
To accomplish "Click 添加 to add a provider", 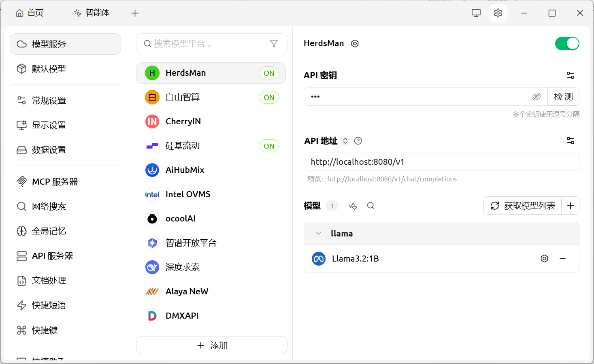I will coord(212,345).
